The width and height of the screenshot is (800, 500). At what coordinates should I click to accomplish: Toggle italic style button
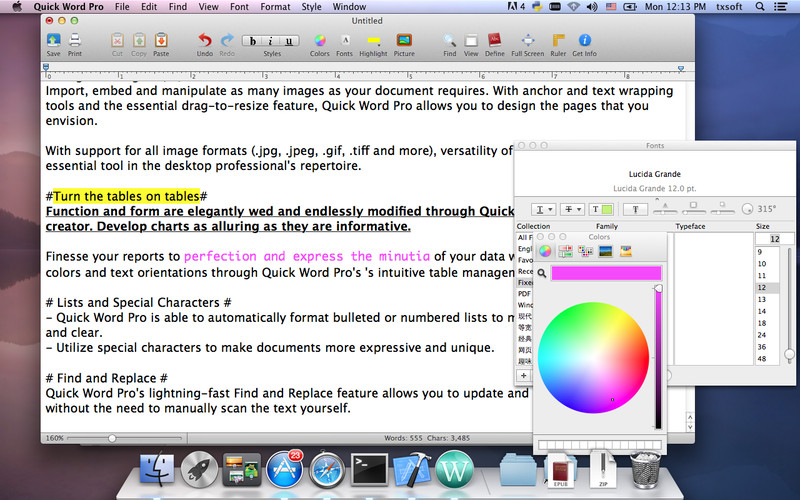pos(270,41)
